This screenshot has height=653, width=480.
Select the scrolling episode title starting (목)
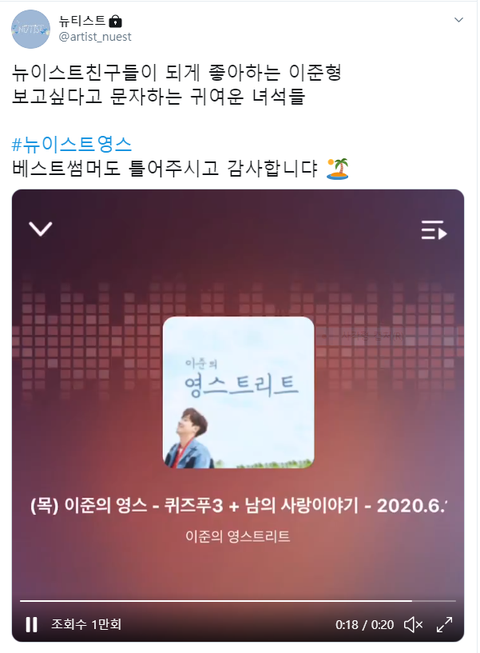point(238,506)
